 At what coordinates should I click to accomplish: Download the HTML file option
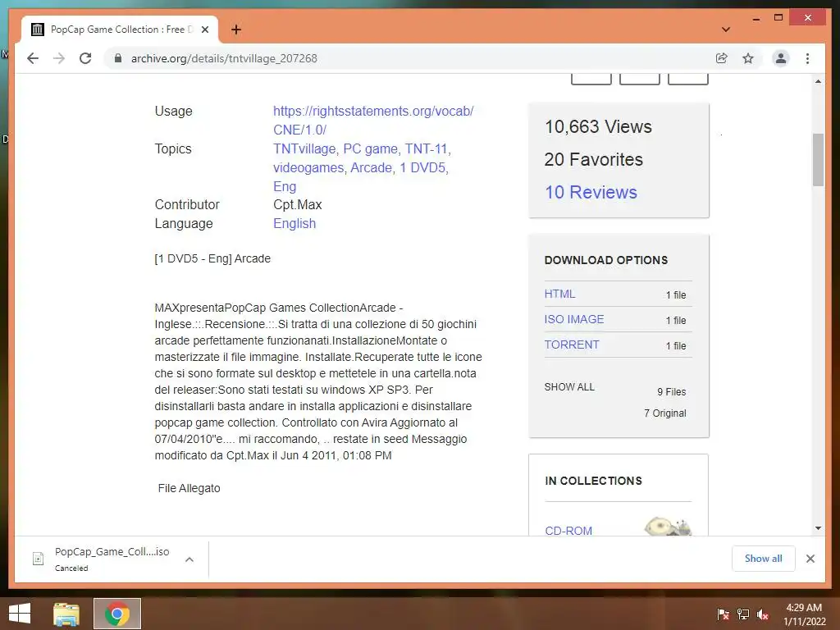click(559, 294)
